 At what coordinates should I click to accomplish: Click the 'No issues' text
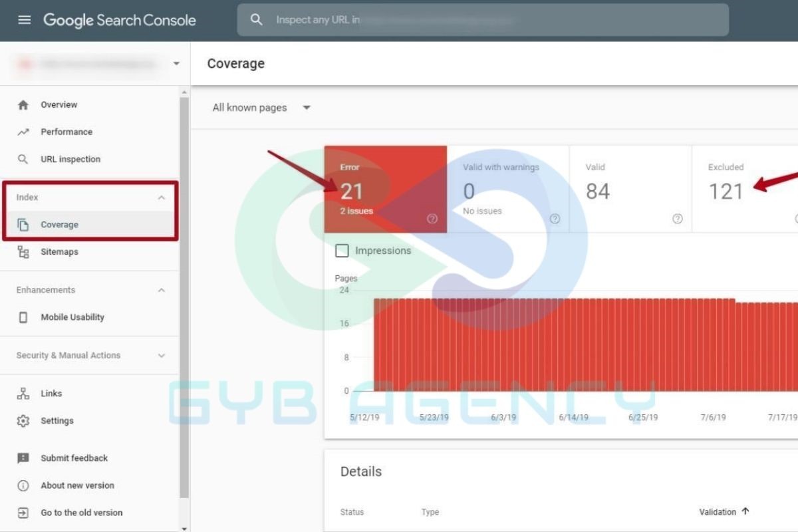[x=482, y=211]
